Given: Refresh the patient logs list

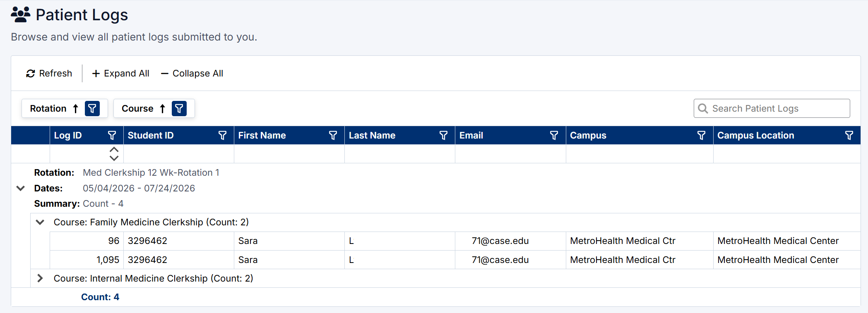Looking at the screenshot, I should (49, 74).
